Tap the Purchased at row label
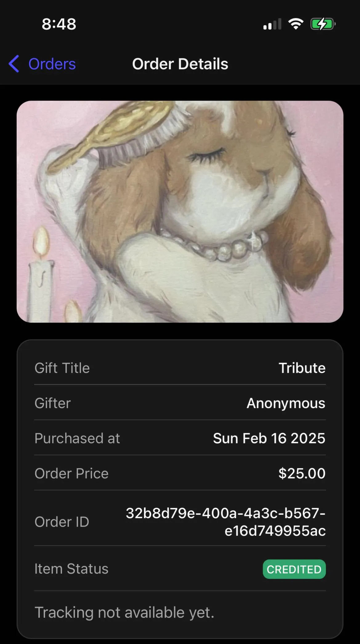This screenshot has height=644, width=360. pos(77,438)
